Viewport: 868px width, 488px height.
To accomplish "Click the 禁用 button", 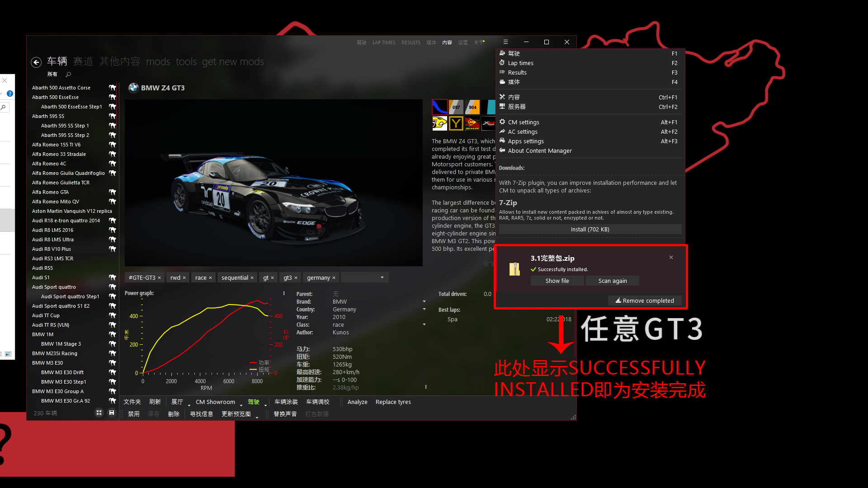I will click(133, 414).
